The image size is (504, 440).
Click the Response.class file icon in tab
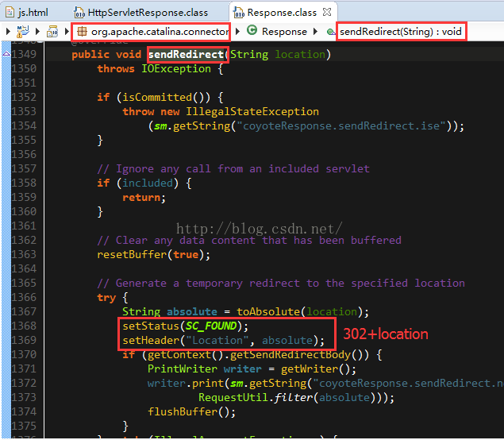(239, 13)
